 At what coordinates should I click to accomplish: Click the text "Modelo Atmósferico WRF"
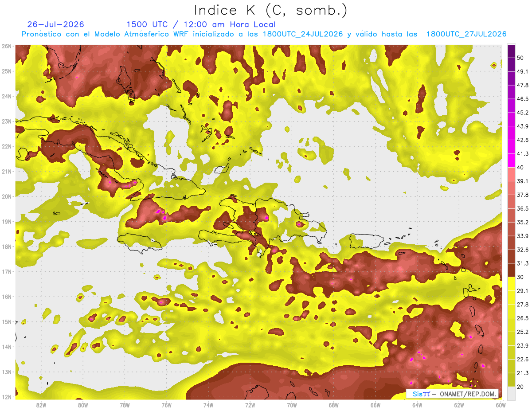[141, 34]
